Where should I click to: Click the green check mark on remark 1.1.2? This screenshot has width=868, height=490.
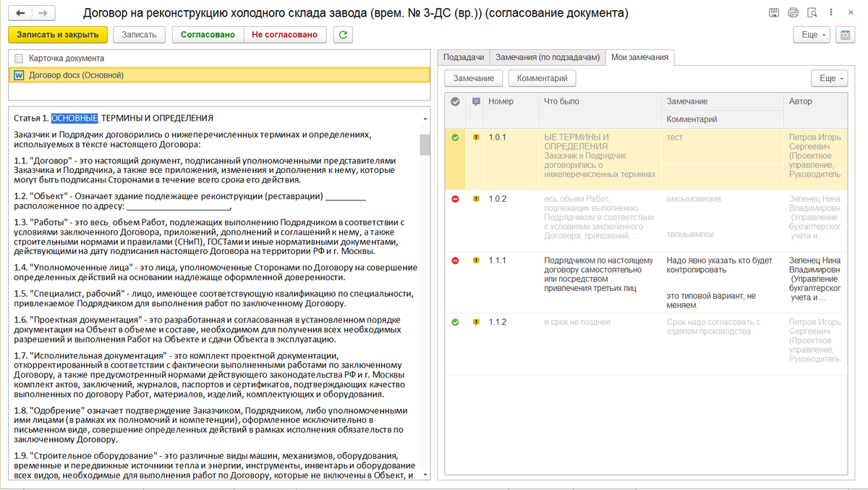pos(455,324)
